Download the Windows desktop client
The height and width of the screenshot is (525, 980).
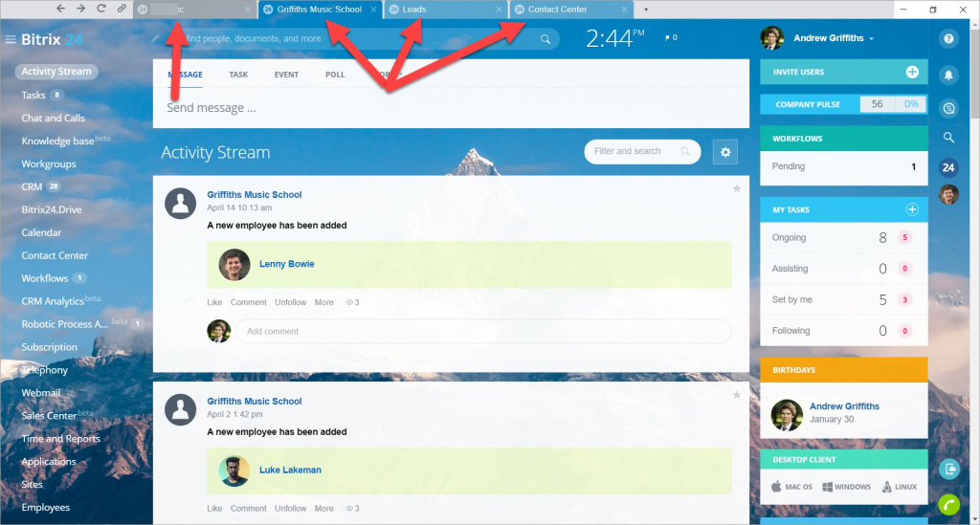tap(846, 487)
